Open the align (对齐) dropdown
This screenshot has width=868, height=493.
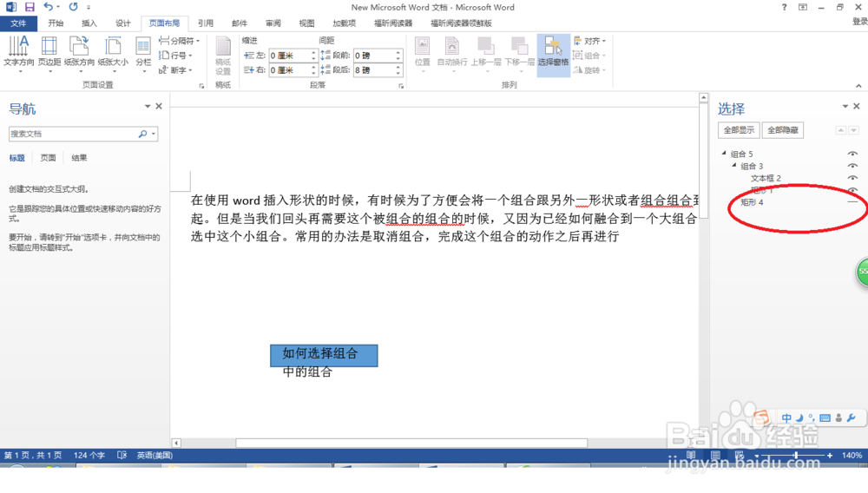click(589, 41)
